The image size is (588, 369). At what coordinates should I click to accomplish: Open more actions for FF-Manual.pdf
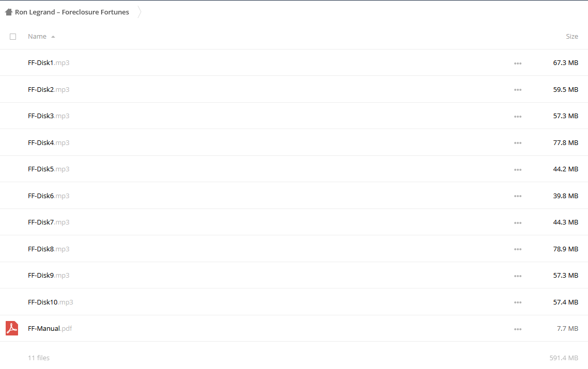518,329
